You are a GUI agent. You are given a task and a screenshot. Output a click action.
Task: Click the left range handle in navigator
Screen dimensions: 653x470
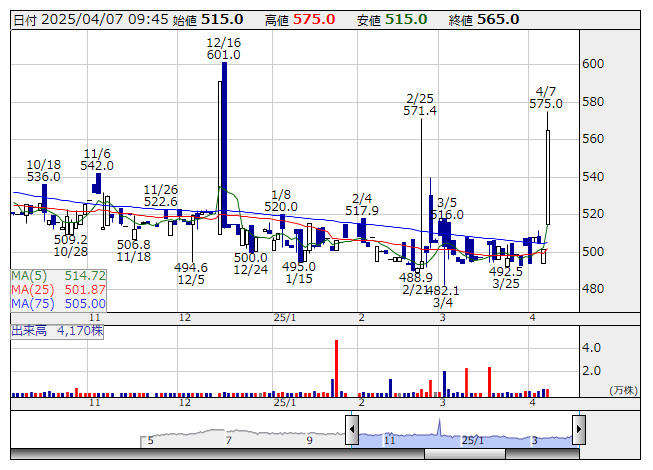pyautogui.click(x=352, y=430)
